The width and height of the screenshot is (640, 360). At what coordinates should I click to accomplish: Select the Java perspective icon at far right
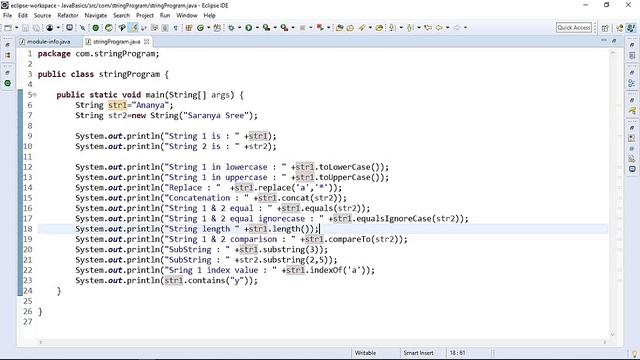(x=631, y=28)
